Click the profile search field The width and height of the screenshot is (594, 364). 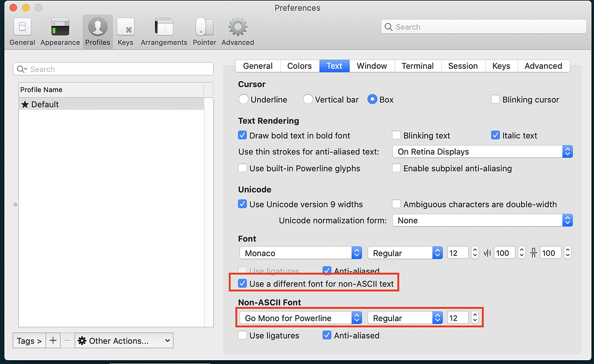(x=113, y=69)
